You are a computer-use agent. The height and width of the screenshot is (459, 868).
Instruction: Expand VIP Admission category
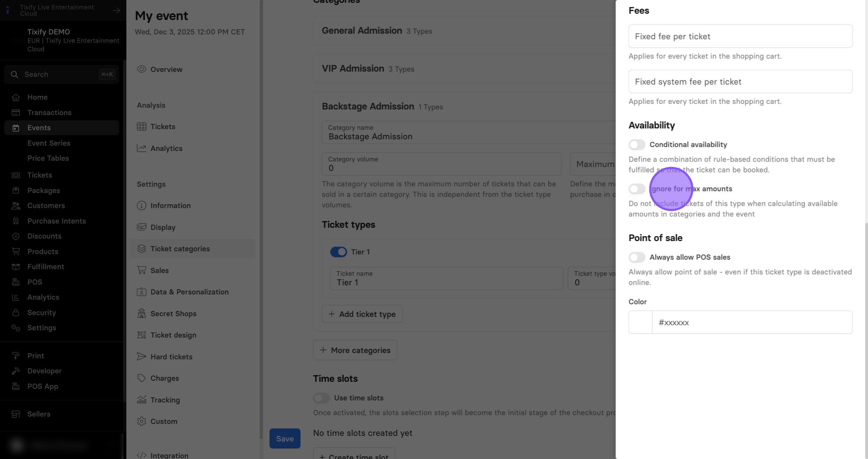(464, 68)
